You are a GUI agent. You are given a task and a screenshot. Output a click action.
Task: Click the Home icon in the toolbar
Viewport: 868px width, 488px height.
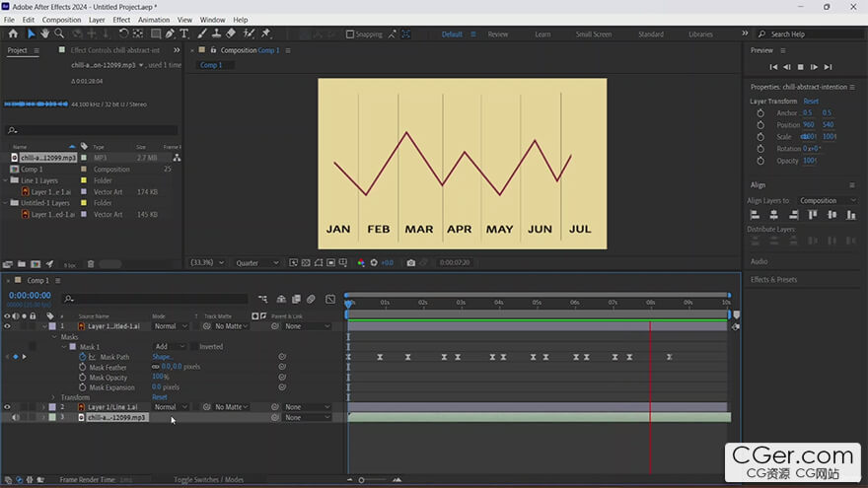click(x=13, y=34)
